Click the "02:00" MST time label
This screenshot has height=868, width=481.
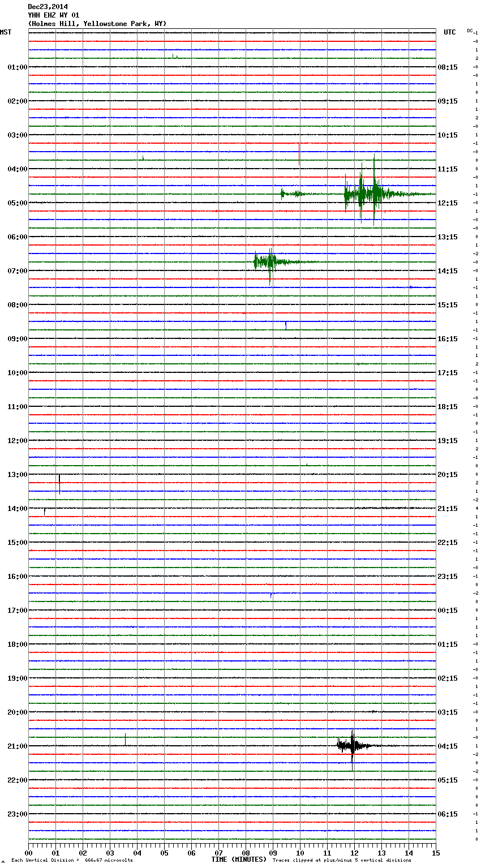pos(18,101)
